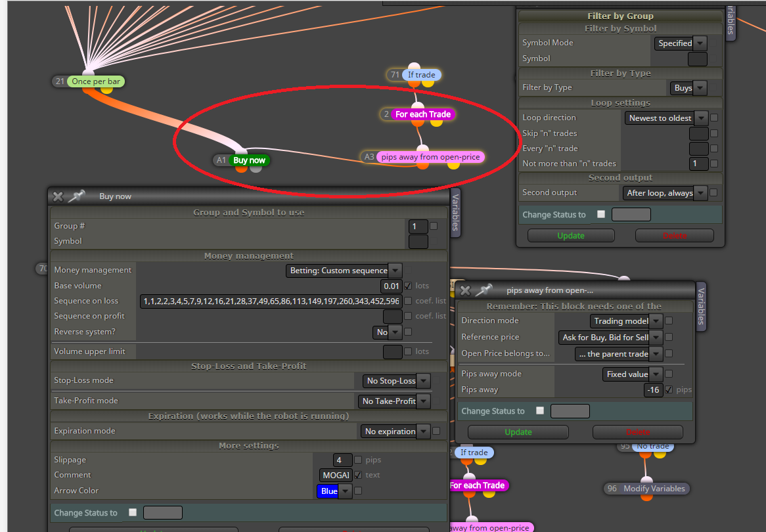Toggle the Slippage pips checkbox
This screenshot has width=766, height=532.
click(358, 460)
